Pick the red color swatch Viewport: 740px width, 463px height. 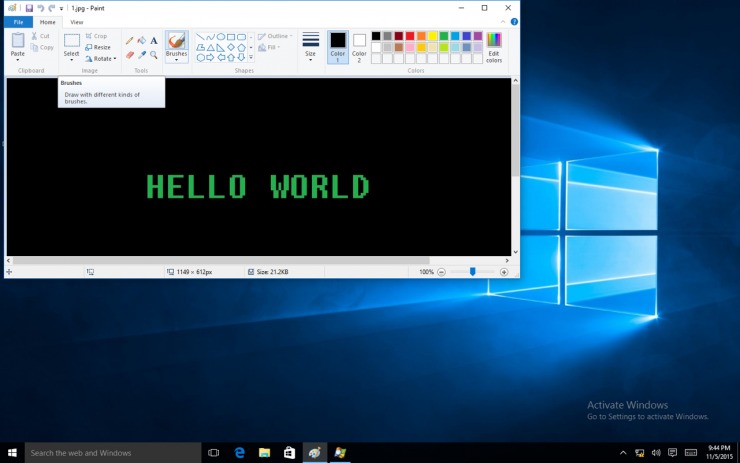(410, 36)
